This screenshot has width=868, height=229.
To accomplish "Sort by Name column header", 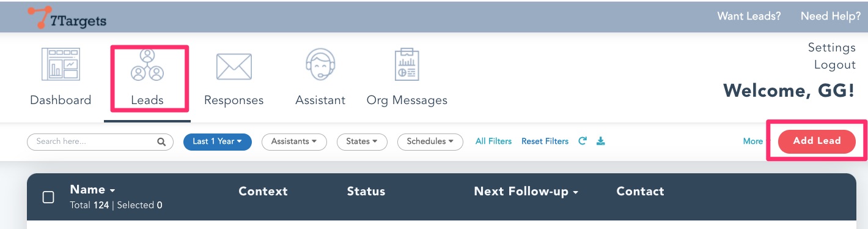I will click(93, 190).
